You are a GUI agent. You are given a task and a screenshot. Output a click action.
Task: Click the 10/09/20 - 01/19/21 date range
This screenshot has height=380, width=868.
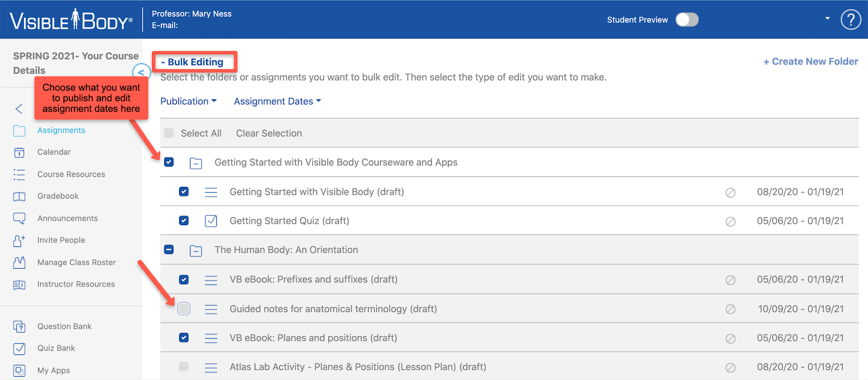801,309
